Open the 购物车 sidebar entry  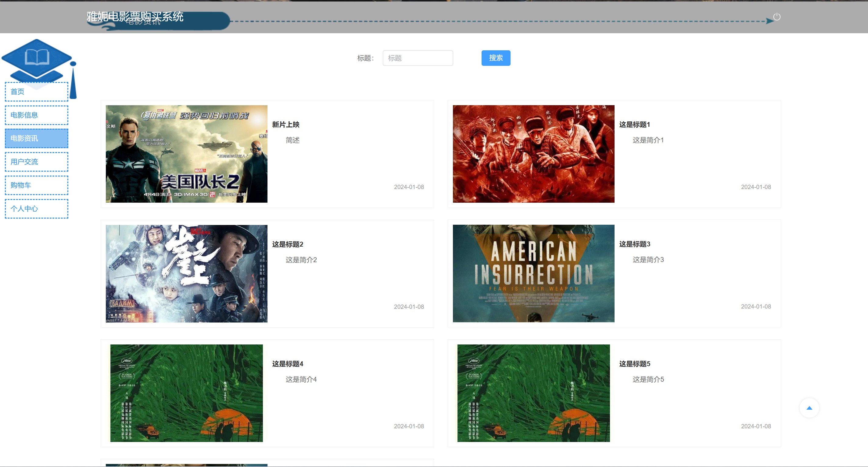pos(36,185)
